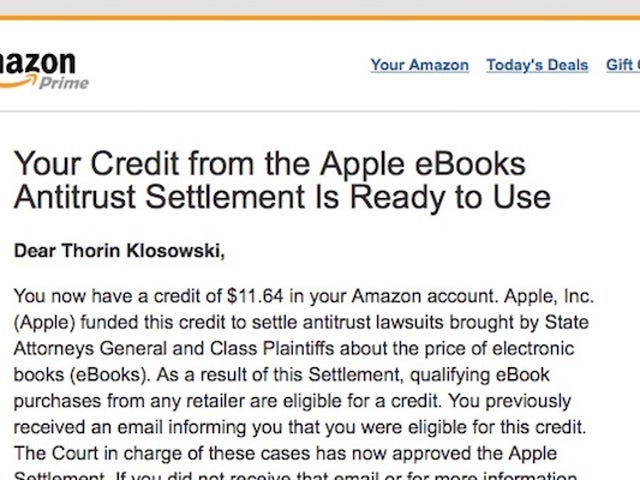640x480 pixels.
Task: Click the gray Prime wordmark
Action: pos(64,83)
